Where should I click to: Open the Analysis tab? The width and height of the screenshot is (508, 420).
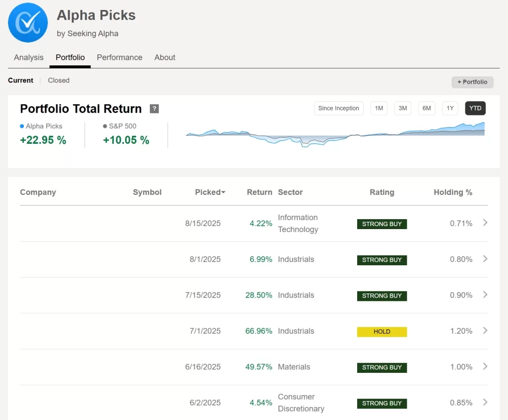click(x=29, y=58)
